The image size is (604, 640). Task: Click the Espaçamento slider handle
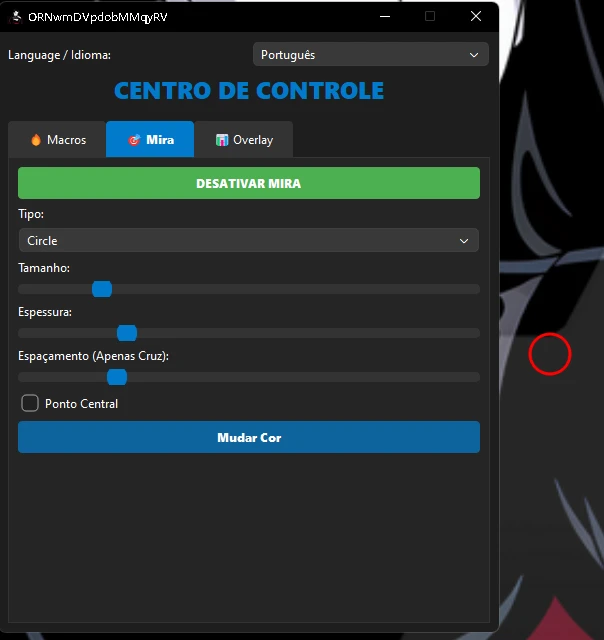(117, 377)
